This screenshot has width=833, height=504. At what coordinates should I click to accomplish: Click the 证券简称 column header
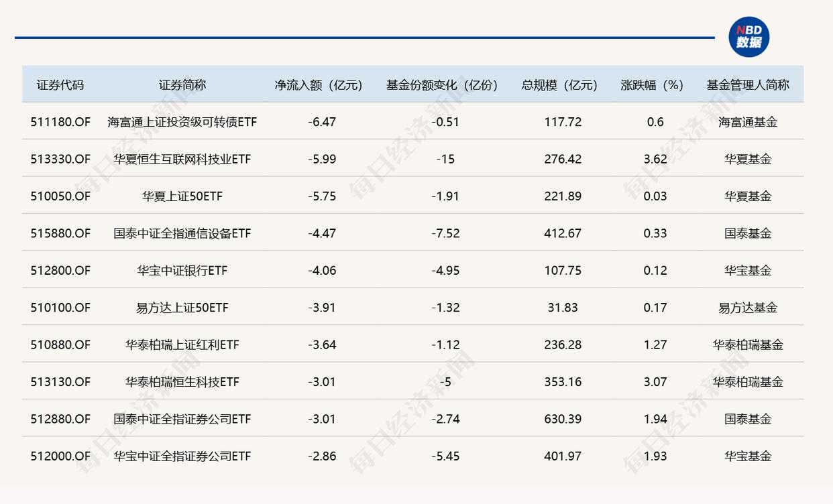point(182,85)
